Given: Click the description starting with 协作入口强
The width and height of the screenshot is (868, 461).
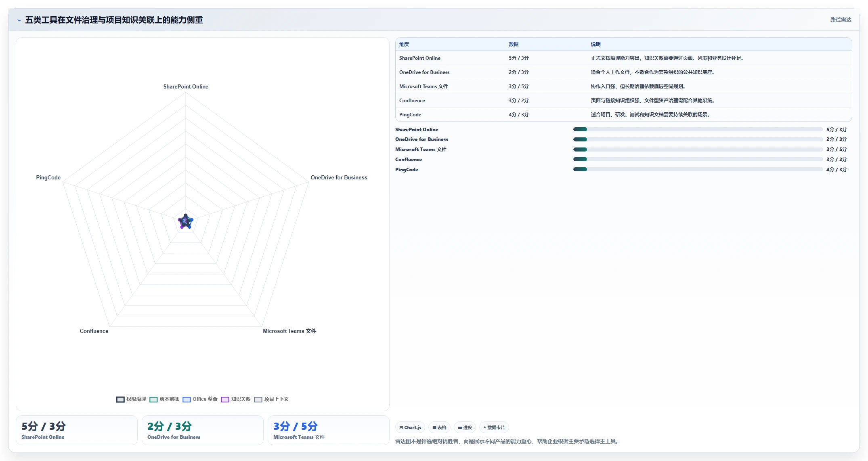Looking at the screenshot, I should 639,86.
